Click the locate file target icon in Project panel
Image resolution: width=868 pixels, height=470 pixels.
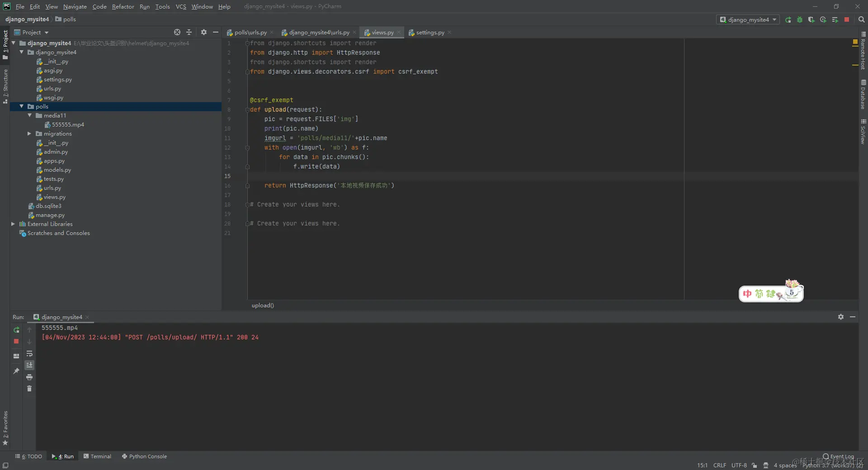pyautogui.click(x=177, y=33)
